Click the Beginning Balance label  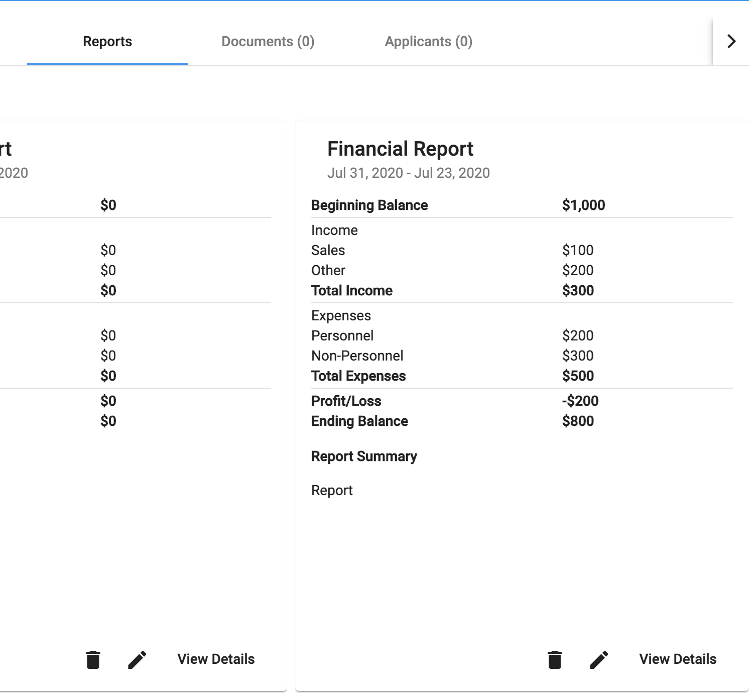coord(369,205)
